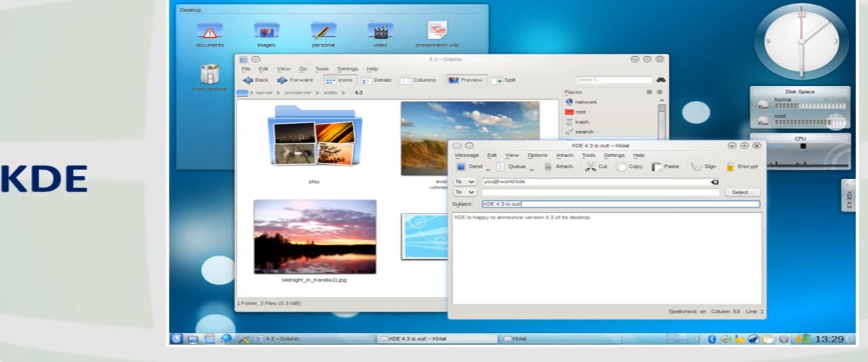Viewport: 868px width, 362px height.
Task: Open the Queue button's dropdown arrow
Action: (x=531, y=169)
